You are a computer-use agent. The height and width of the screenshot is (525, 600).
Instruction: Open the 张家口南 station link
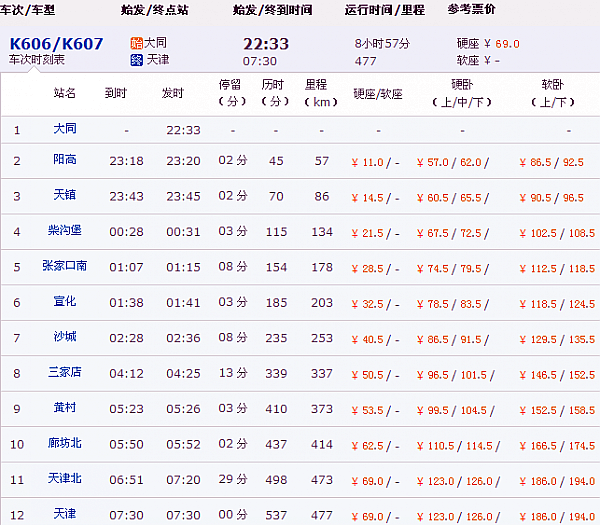tap(65, 266)
